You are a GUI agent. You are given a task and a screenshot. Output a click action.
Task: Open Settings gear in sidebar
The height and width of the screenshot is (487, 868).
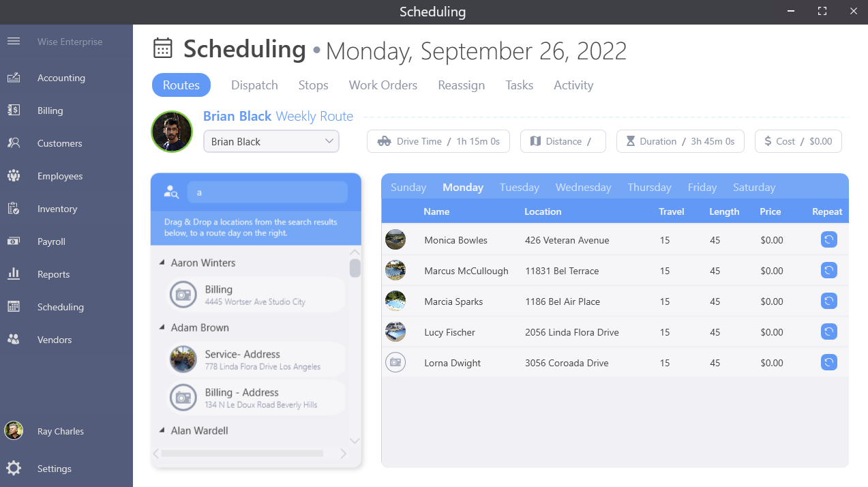[x=14, y=469]
